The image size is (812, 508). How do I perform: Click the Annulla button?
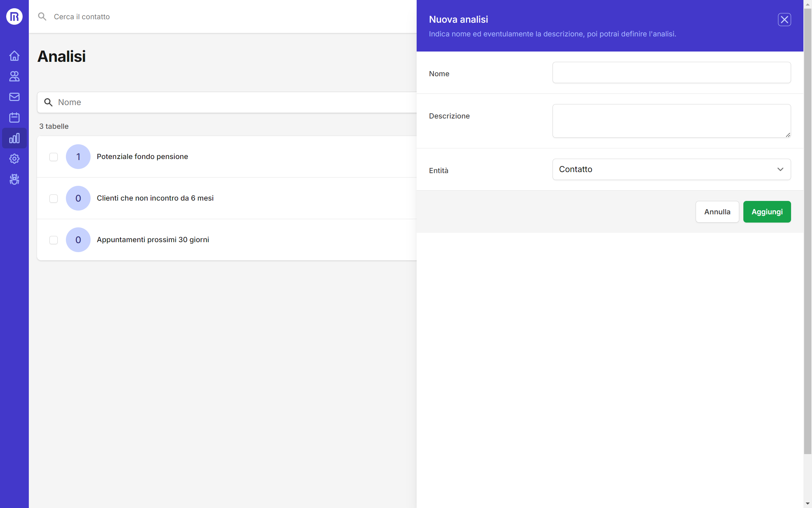pyautogui.click(x=717, y=212)
